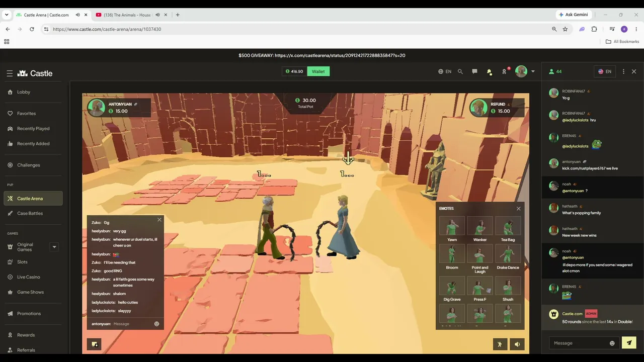
Task: Open the rewards medal icon with badge
Action: point(505,71)
